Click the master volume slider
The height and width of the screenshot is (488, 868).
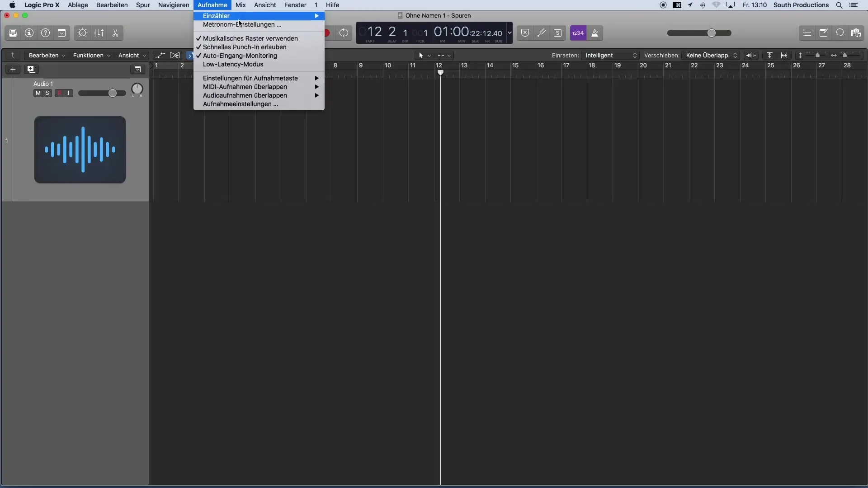(699, 33)
